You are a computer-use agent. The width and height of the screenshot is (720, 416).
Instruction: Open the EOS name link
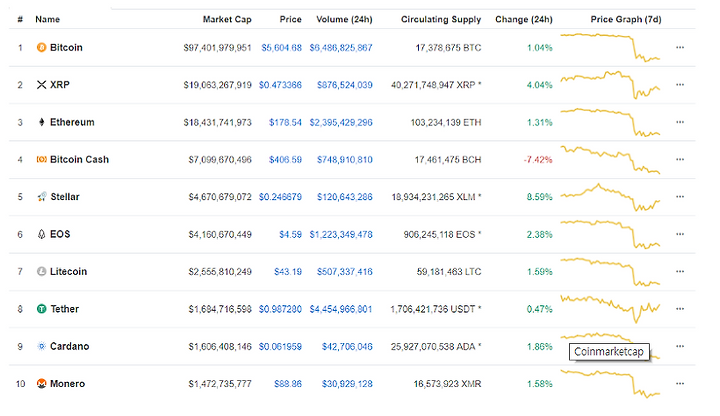[60, 234]
